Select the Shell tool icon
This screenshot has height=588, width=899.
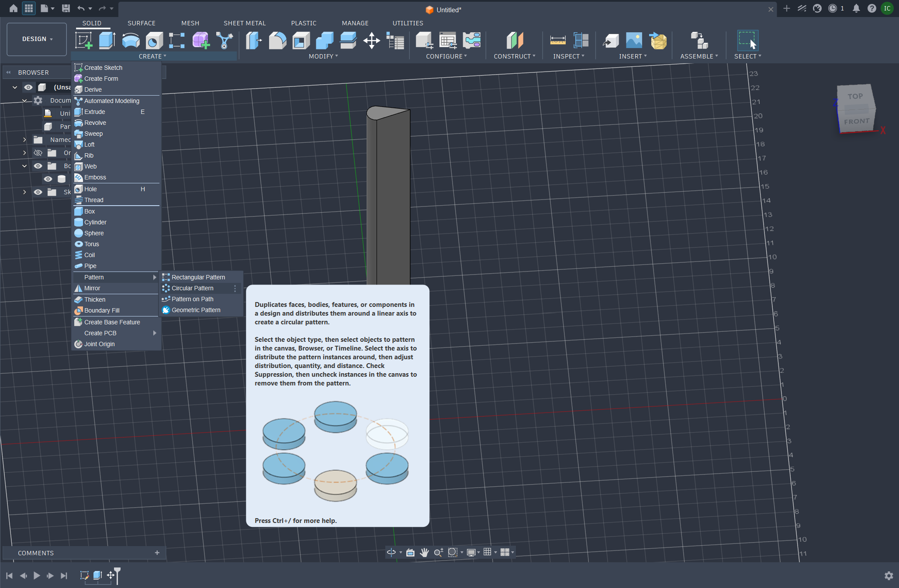click(301, 40)
